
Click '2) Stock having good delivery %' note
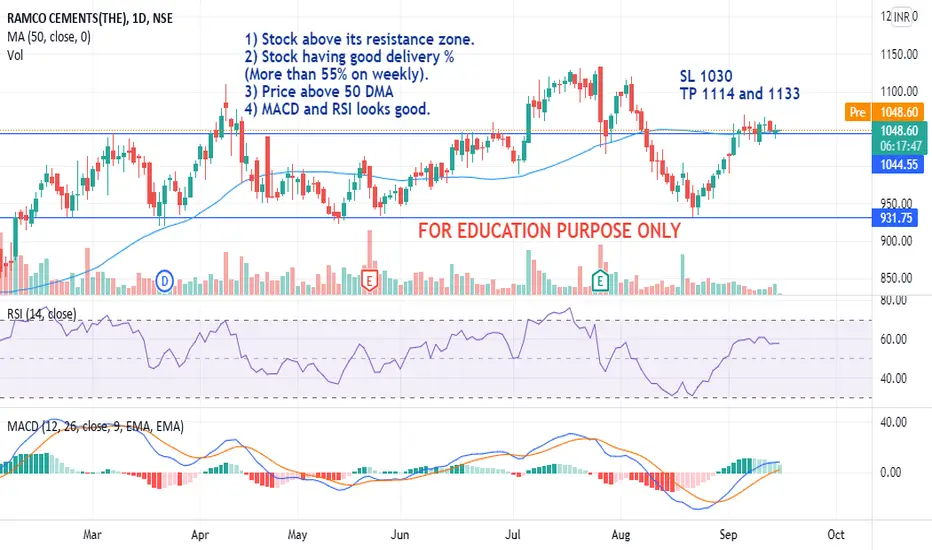pos(350,56)
